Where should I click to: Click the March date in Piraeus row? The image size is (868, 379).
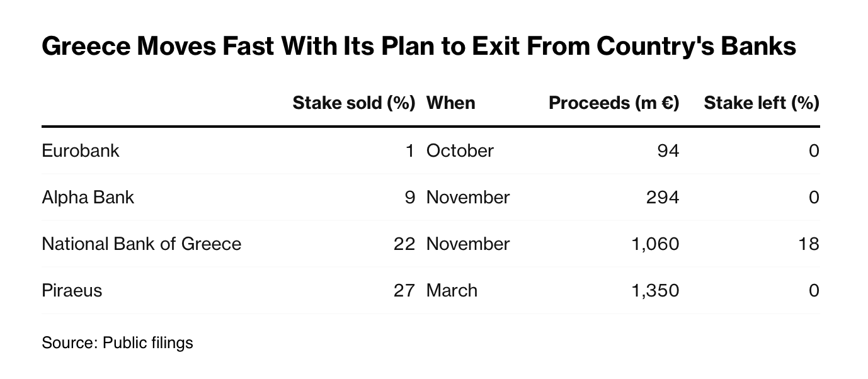452,290
